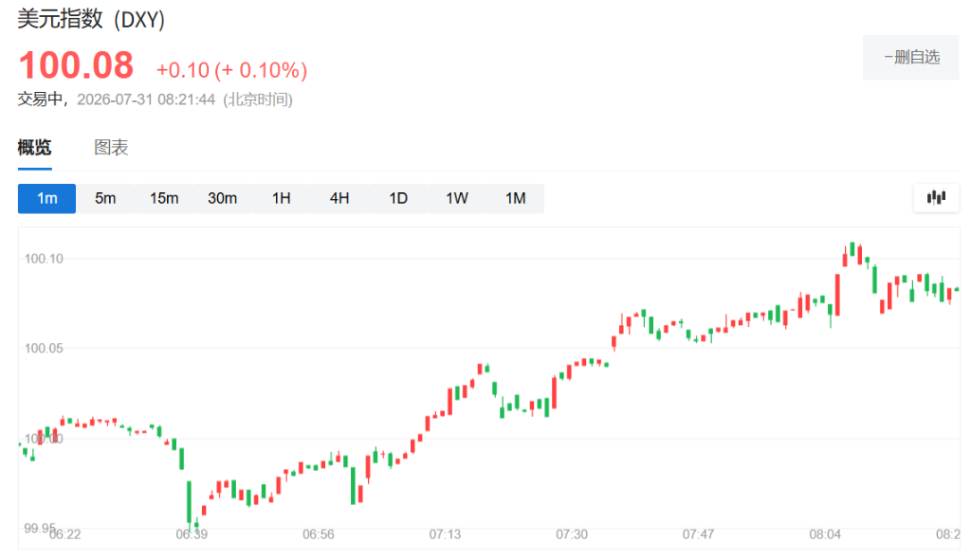Choose the 30m interval
The height and width of the screenshot is (560, 971).
click(222, 199)
